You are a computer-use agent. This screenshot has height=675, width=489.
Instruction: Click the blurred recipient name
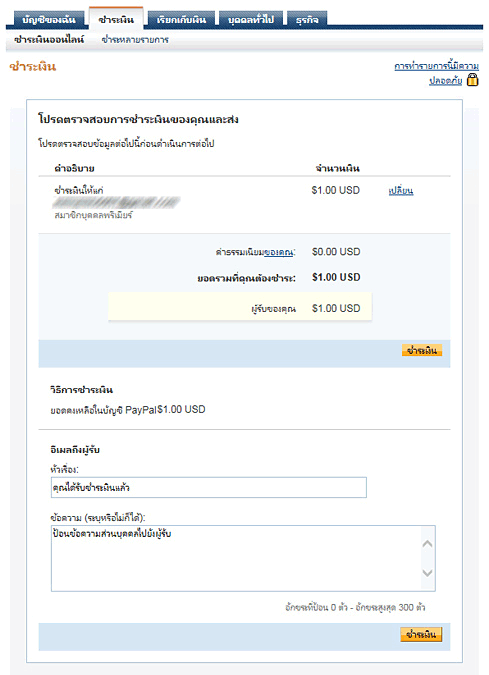coord(116,202)
